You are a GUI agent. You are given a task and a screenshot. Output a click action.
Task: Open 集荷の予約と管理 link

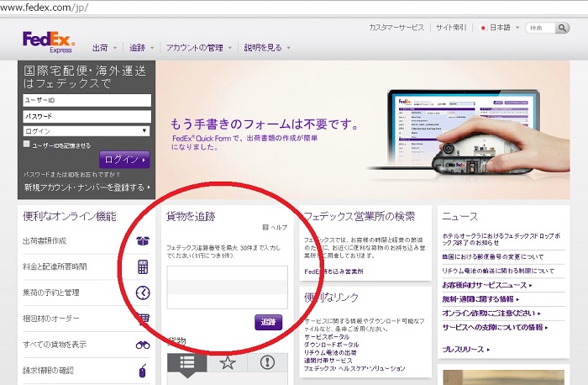[x=51, y=293]
